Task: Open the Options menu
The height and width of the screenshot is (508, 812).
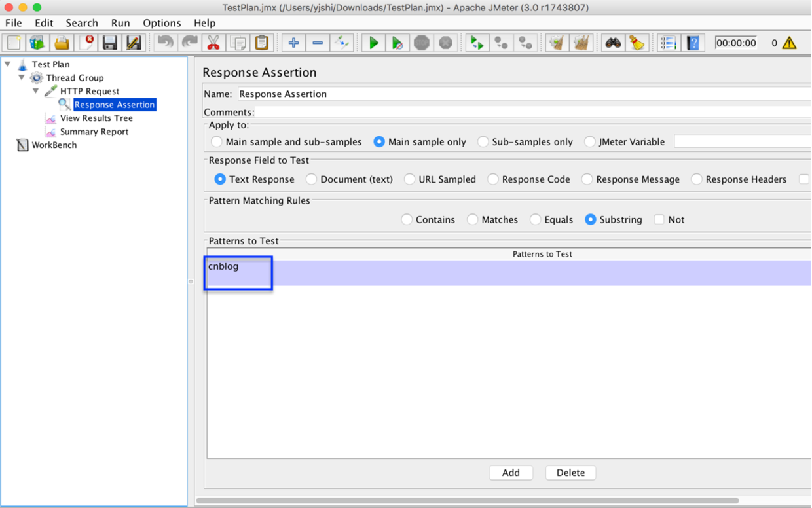Action: click(x=162, y=23)
